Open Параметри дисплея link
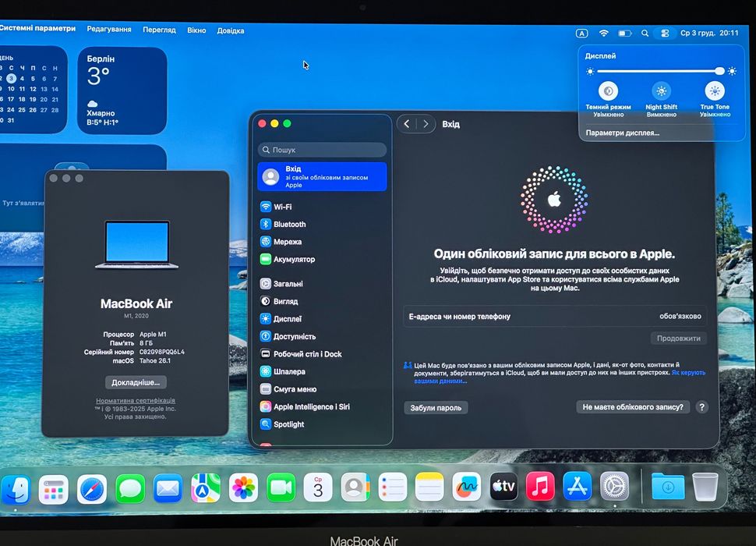Image resolution: width=756 pixels, height=546 pixels. [623, 133]
